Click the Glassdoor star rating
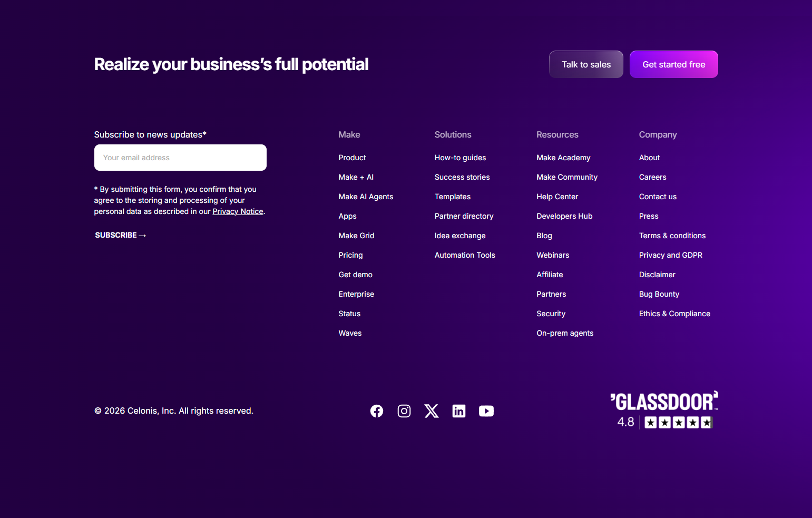 tap(678, 422)
